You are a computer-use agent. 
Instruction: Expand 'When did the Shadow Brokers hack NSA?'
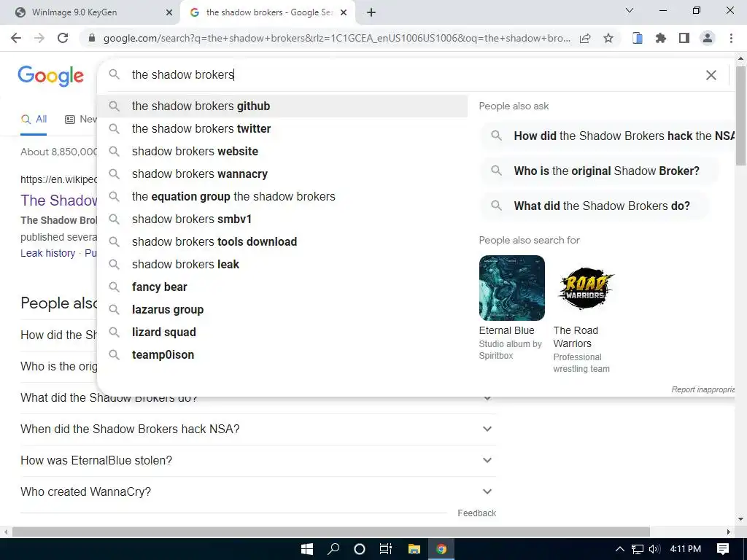tap(258, 429)
